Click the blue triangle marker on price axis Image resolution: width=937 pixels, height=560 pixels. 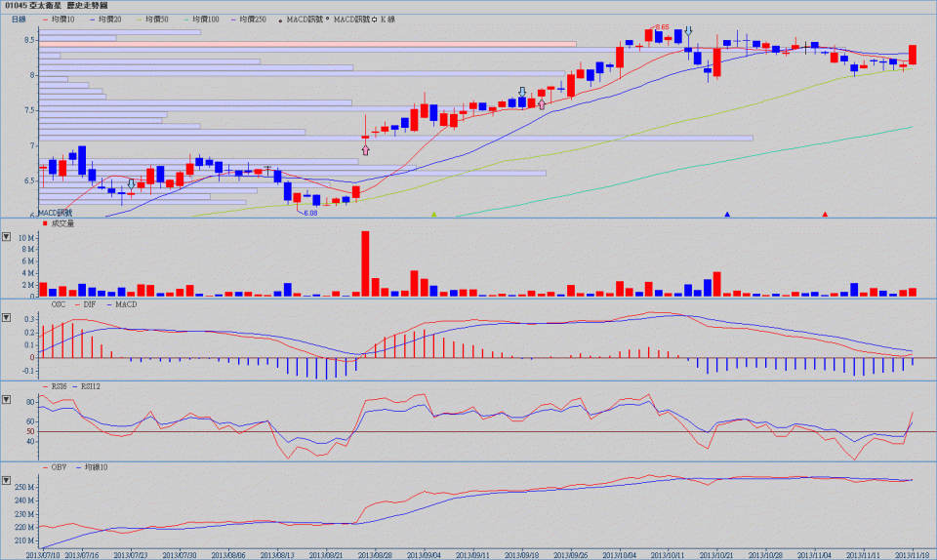pos(727,214)
